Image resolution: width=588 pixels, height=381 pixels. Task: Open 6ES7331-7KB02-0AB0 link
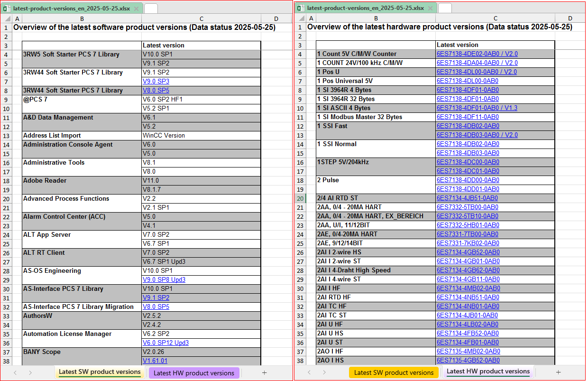tap(468, 243)
